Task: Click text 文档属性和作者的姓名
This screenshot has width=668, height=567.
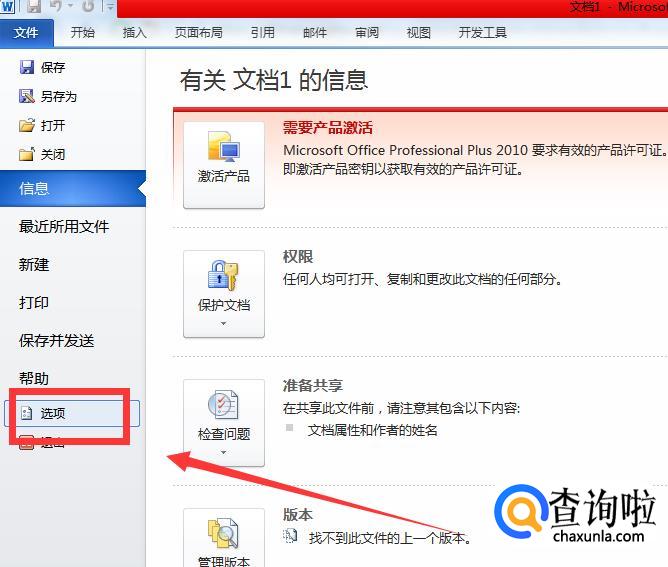Action: pos(372,430)
